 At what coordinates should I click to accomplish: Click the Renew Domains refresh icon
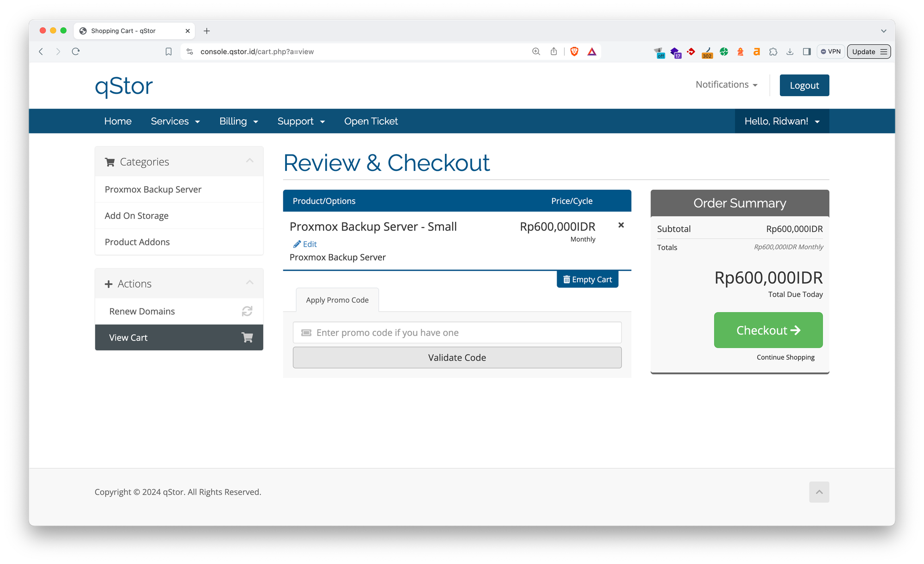point(247,311)
